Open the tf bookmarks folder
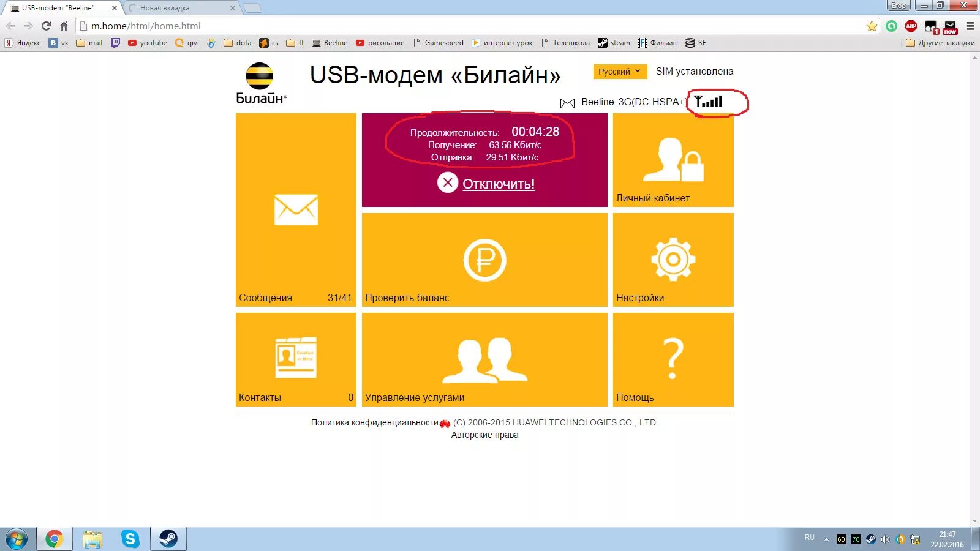The width and height of the screenshot is (980, 551). (x=295, y=43)
